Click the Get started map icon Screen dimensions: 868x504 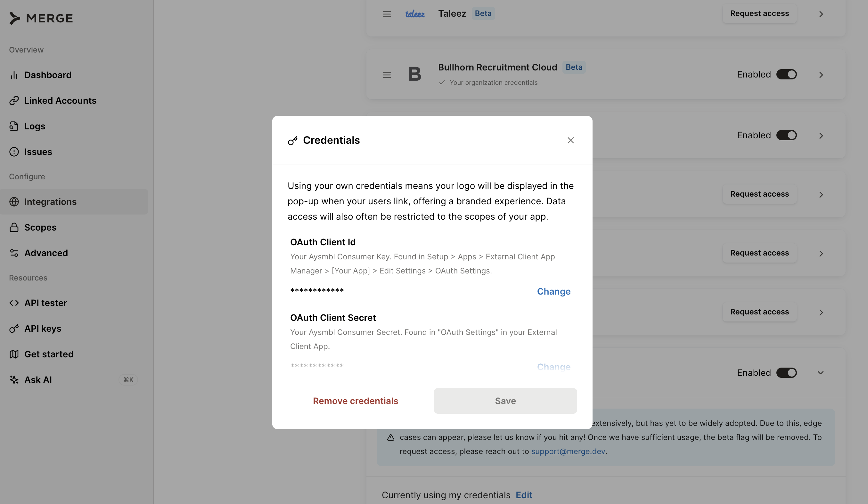[14, 354]
